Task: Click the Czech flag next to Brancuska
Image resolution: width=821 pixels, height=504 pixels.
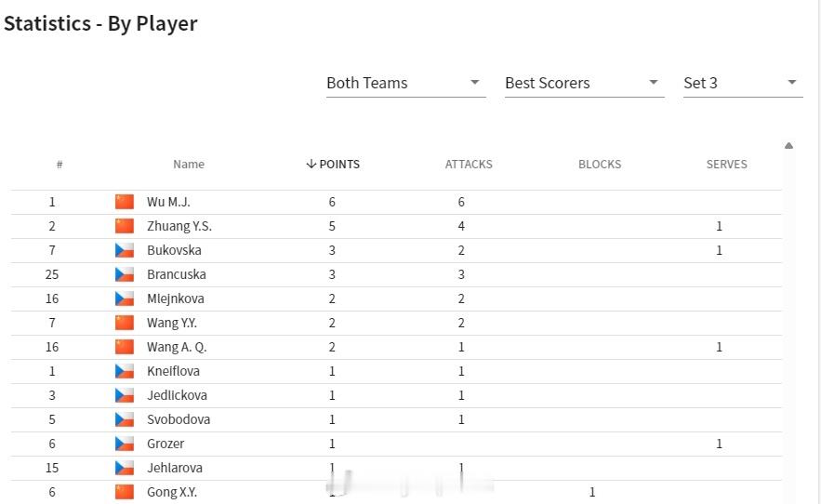Action: (125, 274)
